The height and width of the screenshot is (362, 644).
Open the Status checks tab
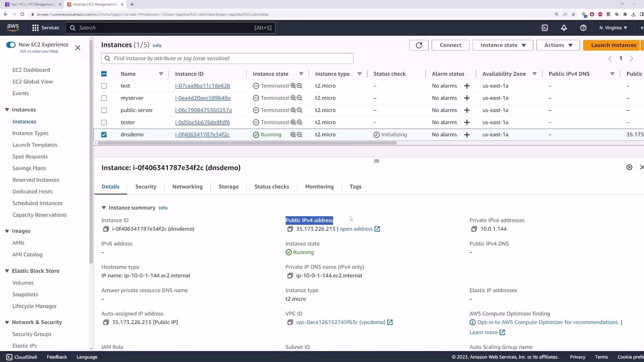click(x=271, y=187)
